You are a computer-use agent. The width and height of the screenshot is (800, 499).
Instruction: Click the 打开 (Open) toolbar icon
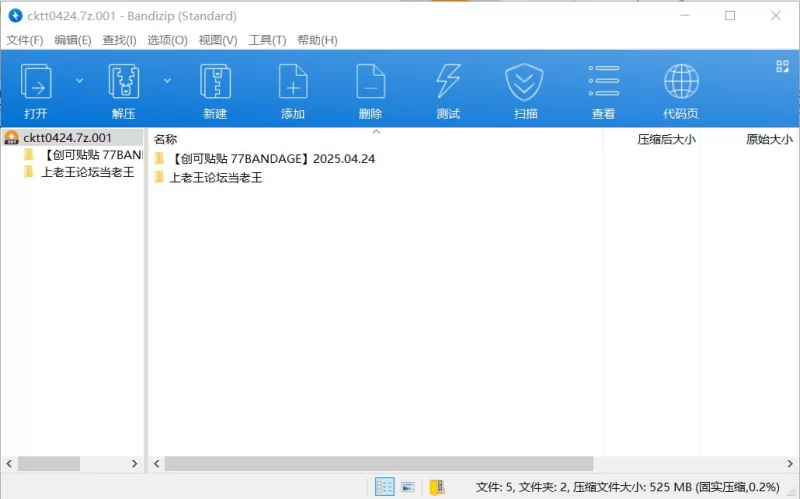pyautogui.click(x=36, y=82)
